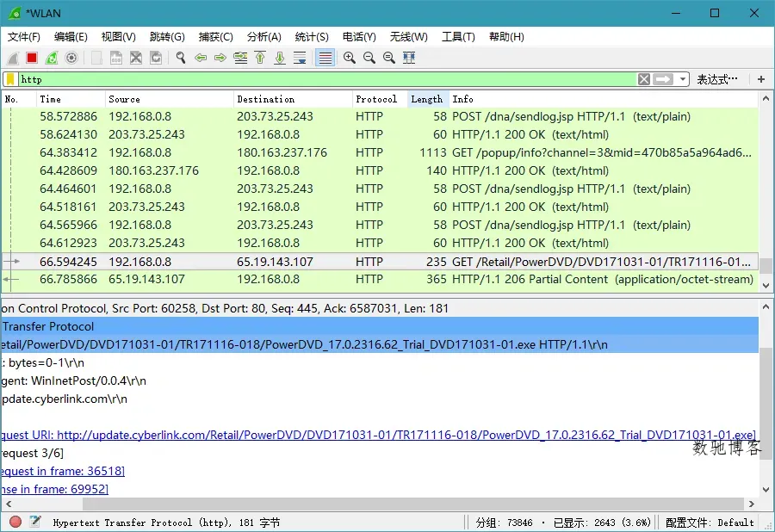Select the 206 Partial Content packet row
This screenshot has width=775, height=532.
pyautogui.click(x=380, y=280)
